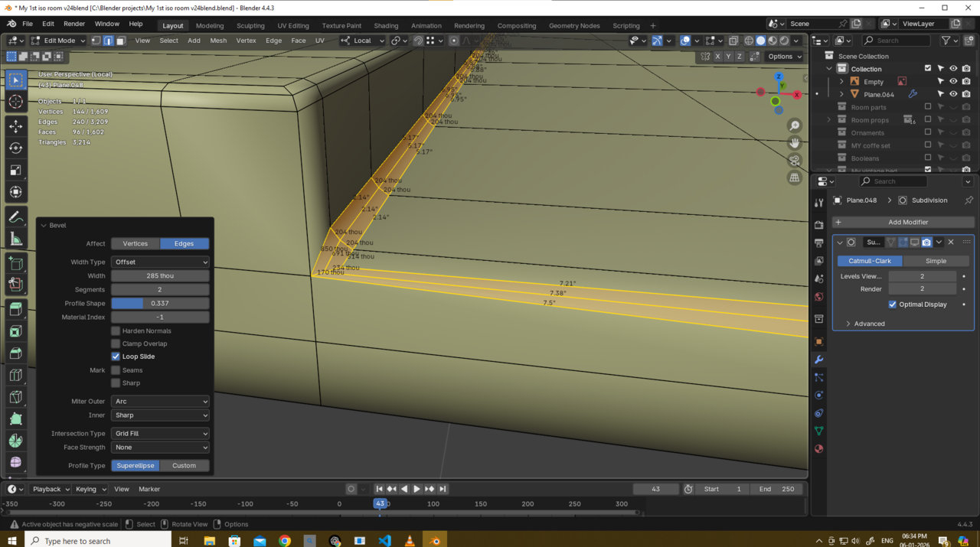Adjust the Profile Shape slider
980x547 pixels.
point(160,304)
